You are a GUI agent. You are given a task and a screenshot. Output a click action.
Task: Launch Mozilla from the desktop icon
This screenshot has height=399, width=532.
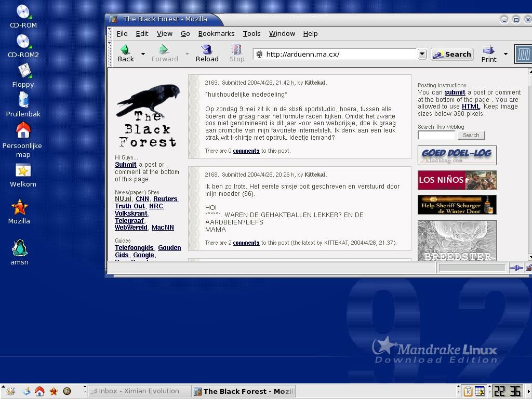(19, 212)
